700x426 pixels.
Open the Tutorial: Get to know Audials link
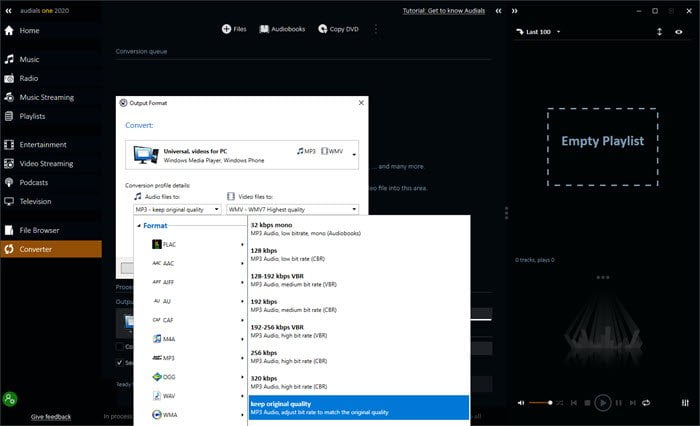444,11
